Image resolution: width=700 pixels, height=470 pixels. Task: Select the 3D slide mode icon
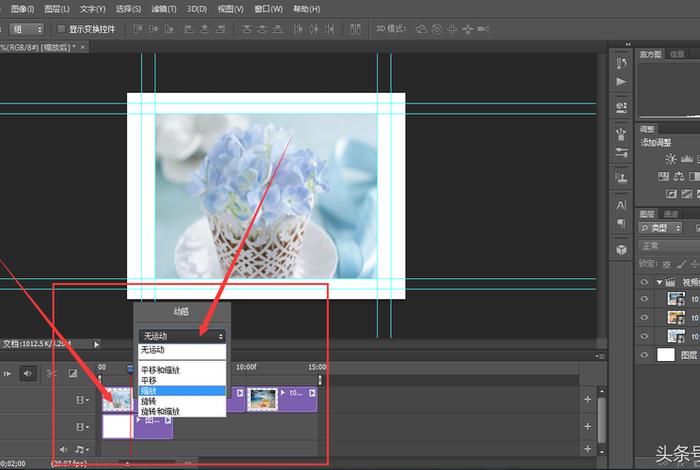[x=468, y=29]
